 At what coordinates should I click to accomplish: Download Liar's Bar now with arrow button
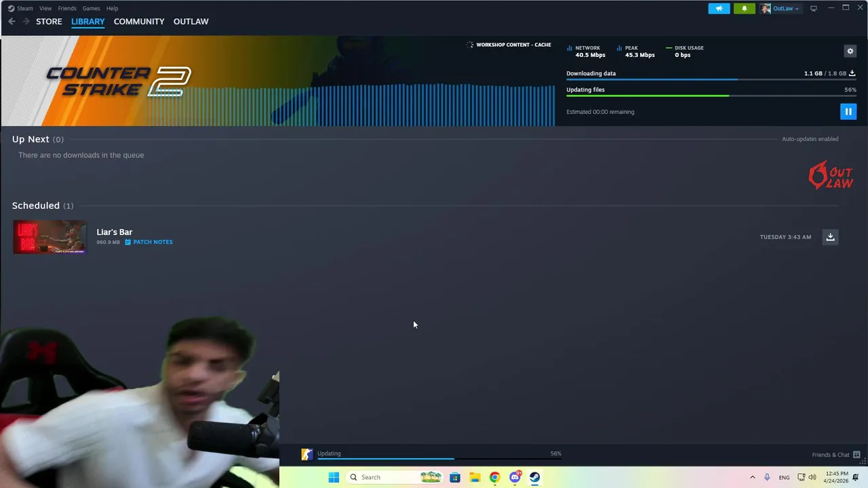(x=830, y=237)
